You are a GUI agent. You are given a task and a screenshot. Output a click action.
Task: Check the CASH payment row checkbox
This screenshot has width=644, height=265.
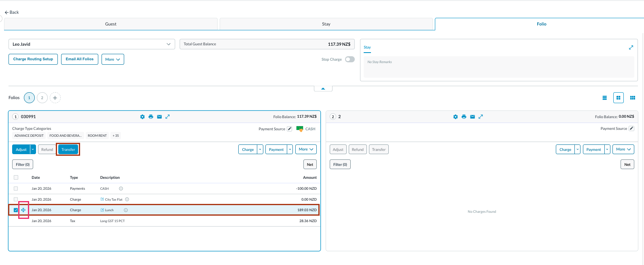16,189
